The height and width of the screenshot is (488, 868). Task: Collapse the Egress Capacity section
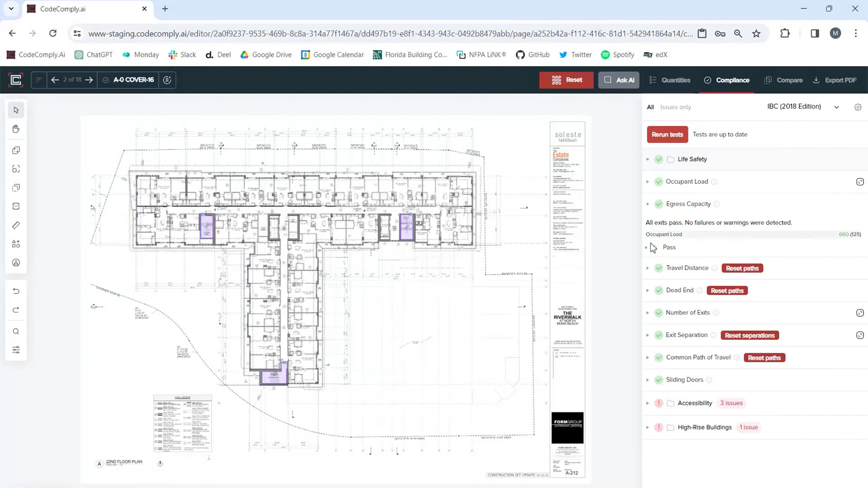tap(647, 204)
